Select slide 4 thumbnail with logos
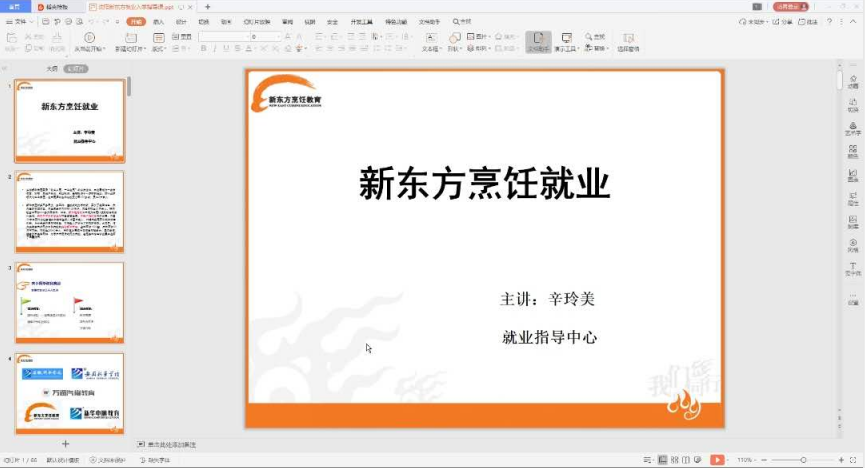The height and width of the screenshot is (468, 865). [x=70, y=393]
